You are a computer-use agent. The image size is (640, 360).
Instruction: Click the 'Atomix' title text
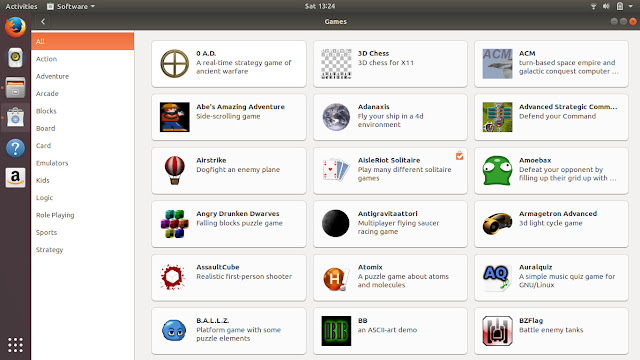pyautogui.click(x=370, y=267)
